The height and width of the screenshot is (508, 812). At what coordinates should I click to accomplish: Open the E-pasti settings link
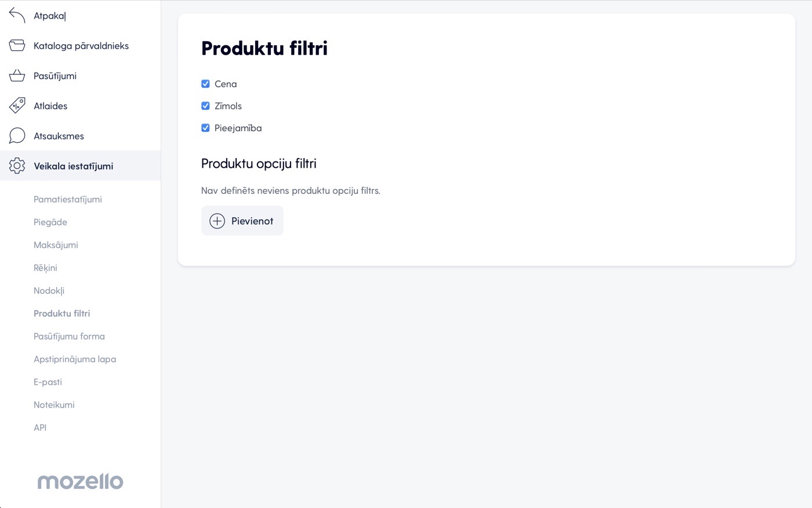click(x=48, y=382)
